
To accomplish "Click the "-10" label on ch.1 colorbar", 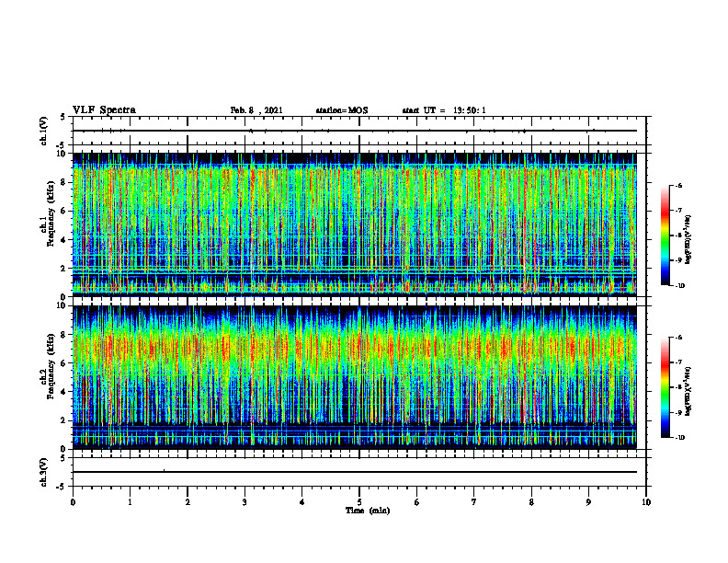I will pos(680,286).
